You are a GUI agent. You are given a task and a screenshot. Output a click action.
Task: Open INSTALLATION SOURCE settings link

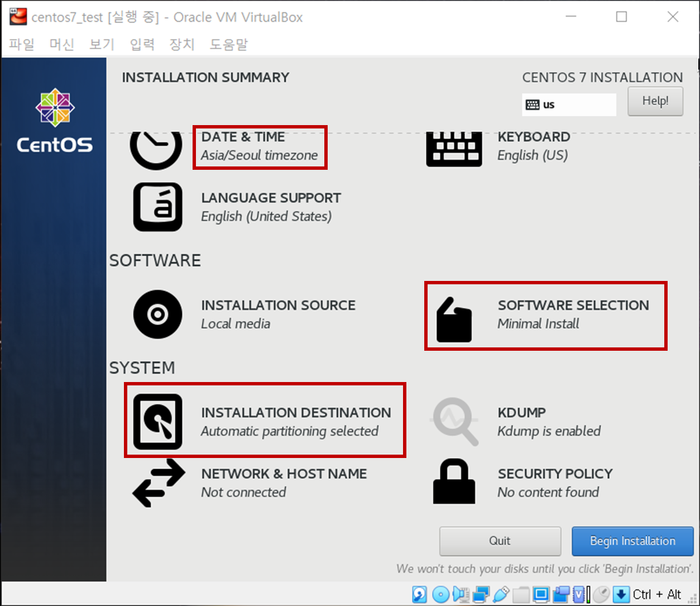(x=279, y=305)
